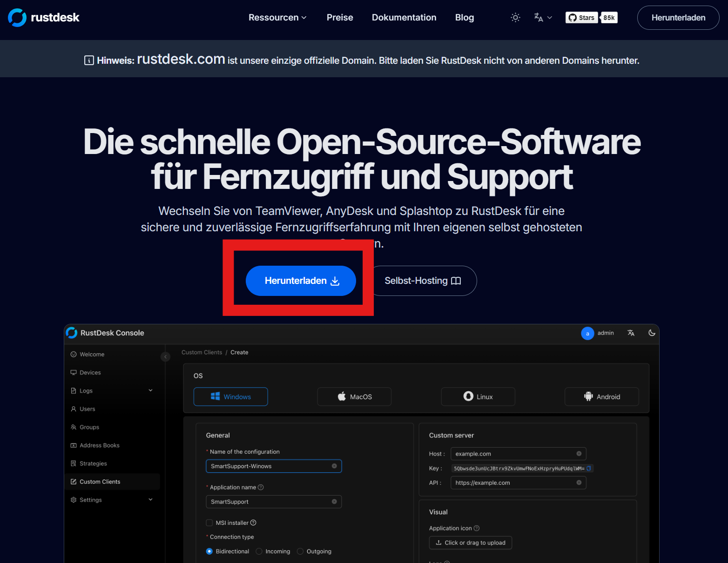Click the rustdesk.com domain text in banner
The height and width of the screenshot is (563, 728).
coord(181,59)
